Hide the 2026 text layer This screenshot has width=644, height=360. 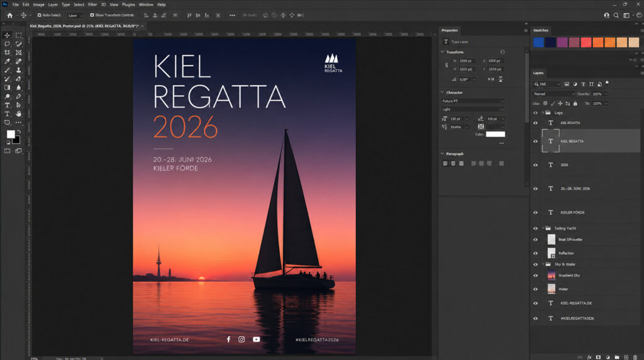coord(535,165)
